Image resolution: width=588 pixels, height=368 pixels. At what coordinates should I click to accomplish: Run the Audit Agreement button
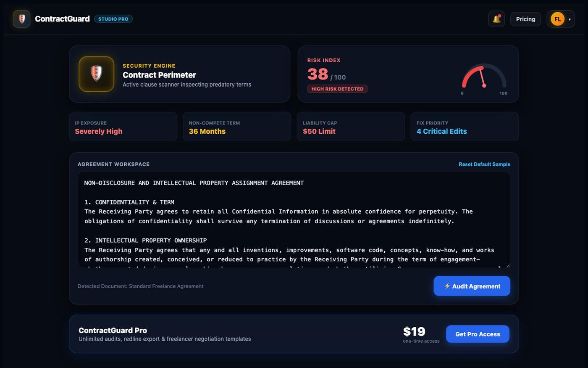pyautogui.click(x=472, y=286)
